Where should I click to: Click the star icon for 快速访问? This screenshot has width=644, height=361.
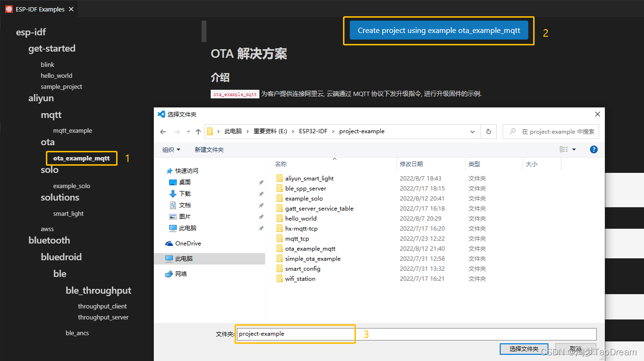click(x=169, y=170)
